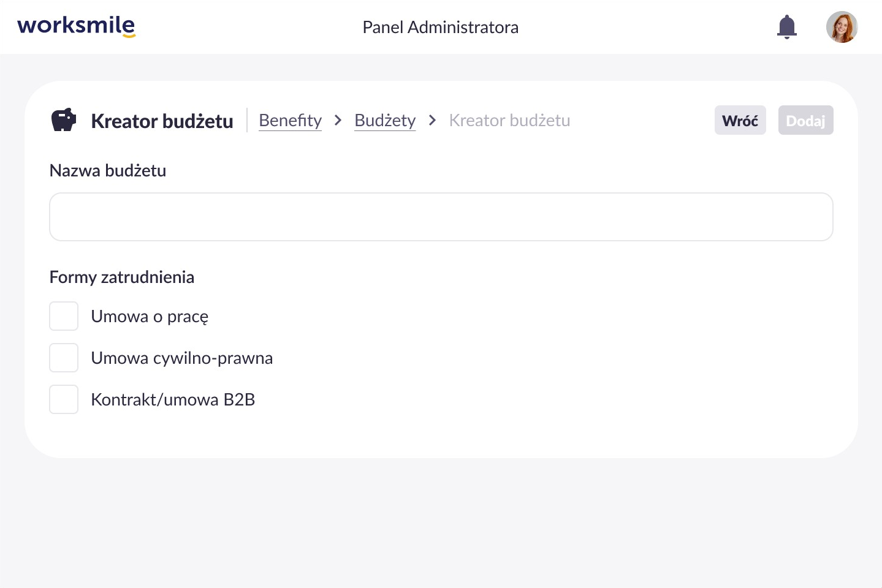The height and width of the screenshot is (588, 882).
Task: Focus the Nazwa budżetu text field
Action: (441, 217)
